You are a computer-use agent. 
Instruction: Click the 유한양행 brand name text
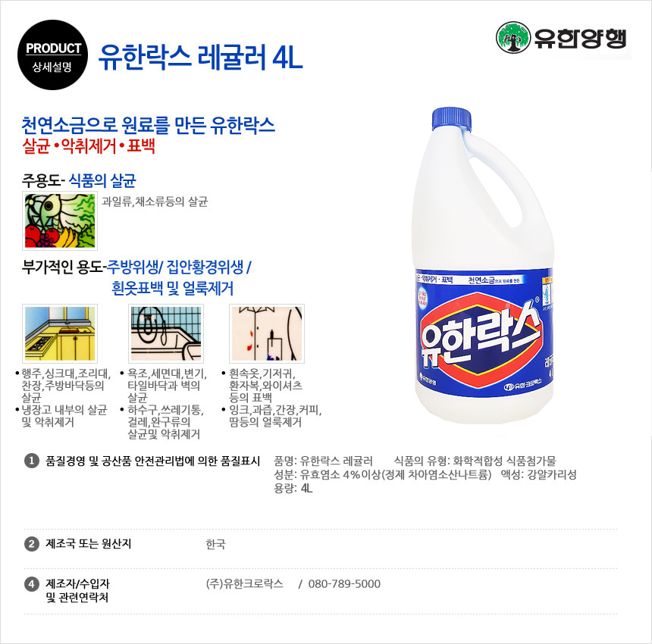(580, 38)
